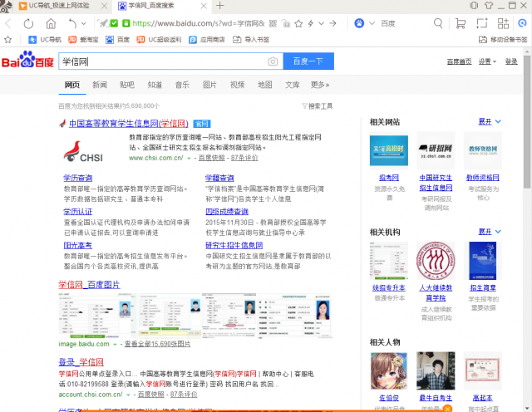Click the 研招网 thumbnail image
532x412 pixels.
point(436,150)
